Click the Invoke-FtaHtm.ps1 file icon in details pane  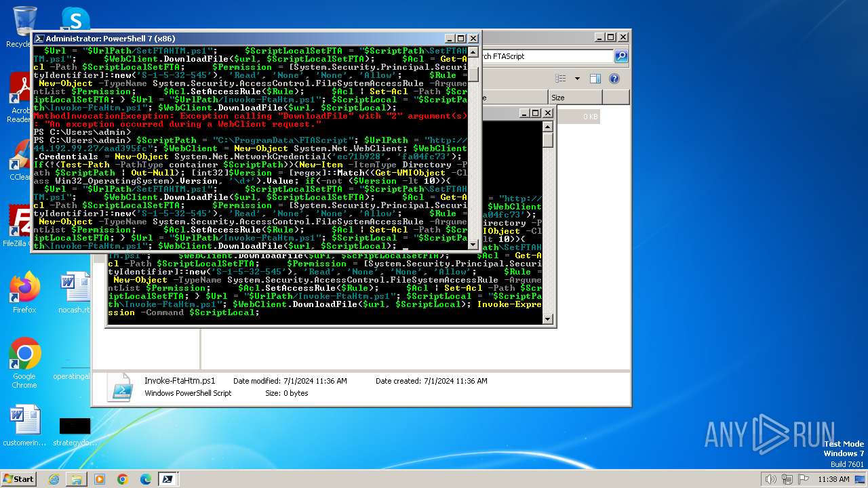(122, 387)
